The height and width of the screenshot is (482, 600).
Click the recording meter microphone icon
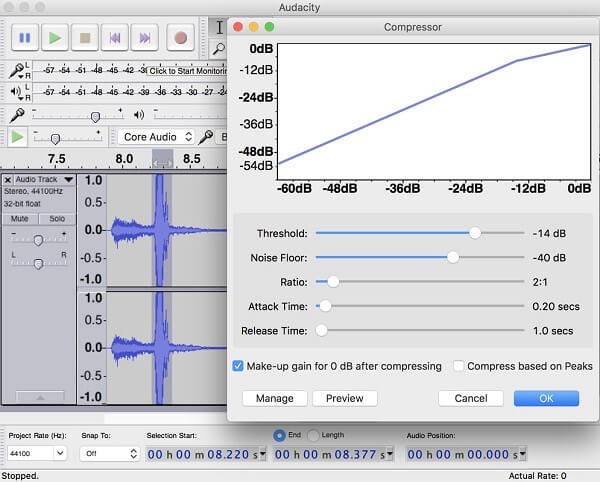17,71
